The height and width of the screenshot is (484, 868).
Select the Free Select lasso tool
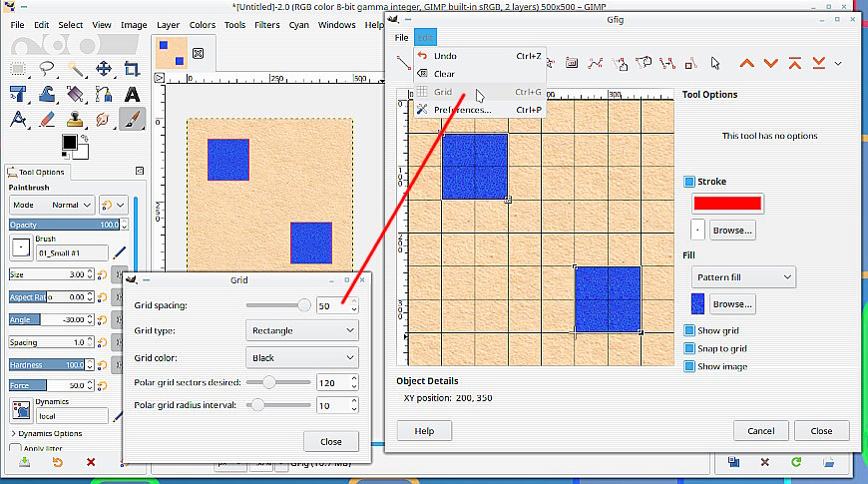pyautogui.click(x=47, y=69)
